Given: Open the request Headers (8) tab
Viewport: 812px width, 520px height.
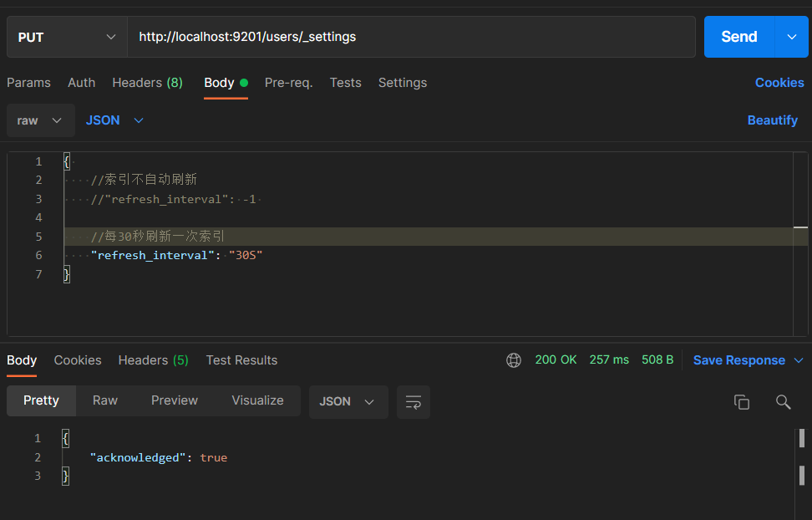Looking at the screenshot, I should click(148, 83).
